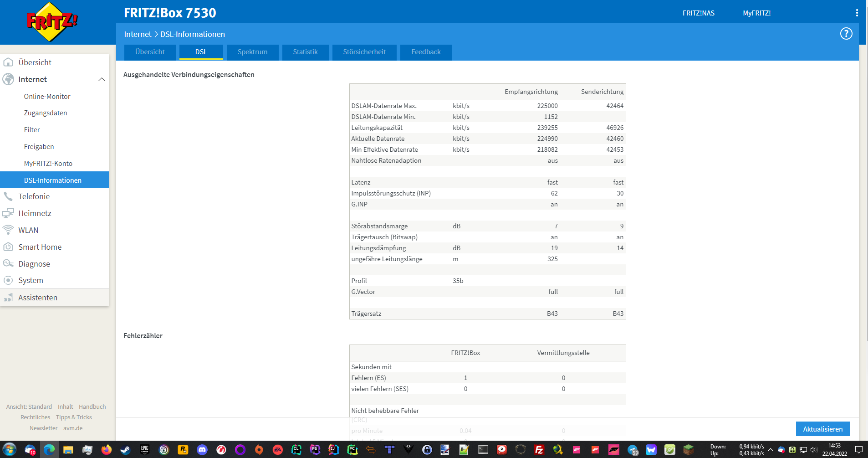The width and height of the screenshot is (868, 458).
Task: Open the Inhalt footer link
Action: pos(66,407)
